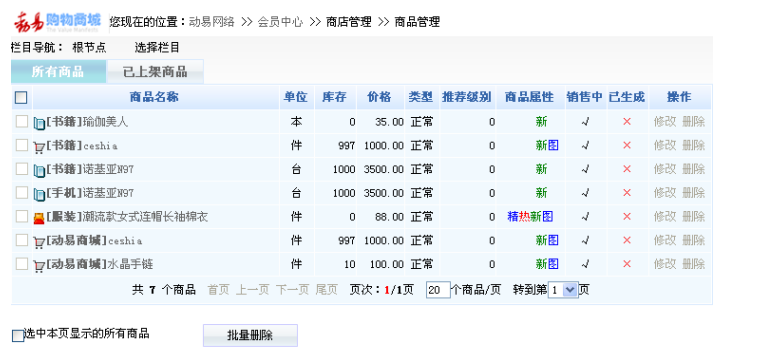
Task: Click the [书籍] category of 瑜伽美人
Action: tap(64, 122)
